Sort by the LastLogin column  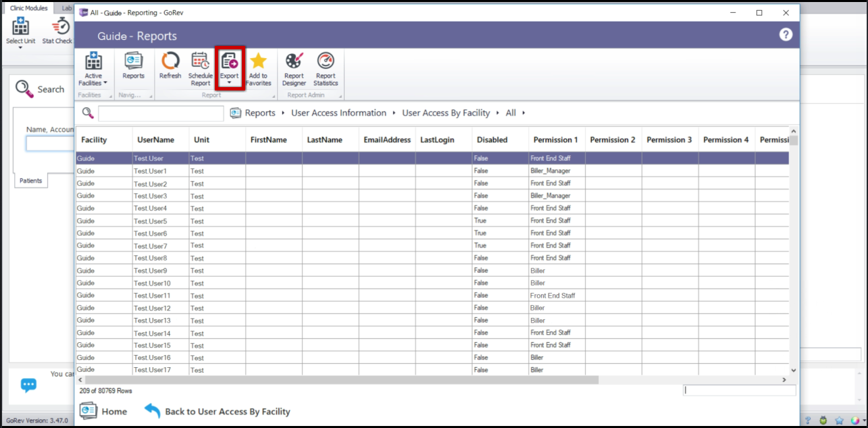(x=444, y=140)
